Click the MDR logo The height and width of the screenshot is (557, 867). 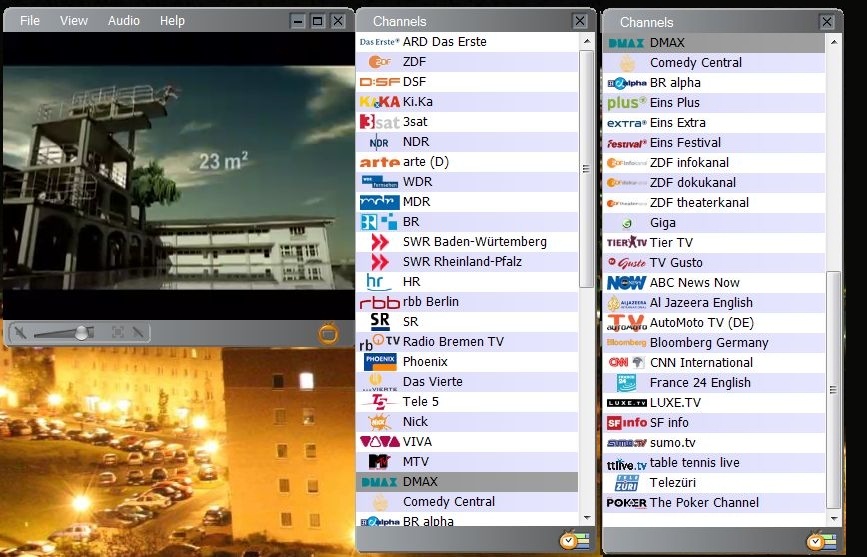click(379, 202)
